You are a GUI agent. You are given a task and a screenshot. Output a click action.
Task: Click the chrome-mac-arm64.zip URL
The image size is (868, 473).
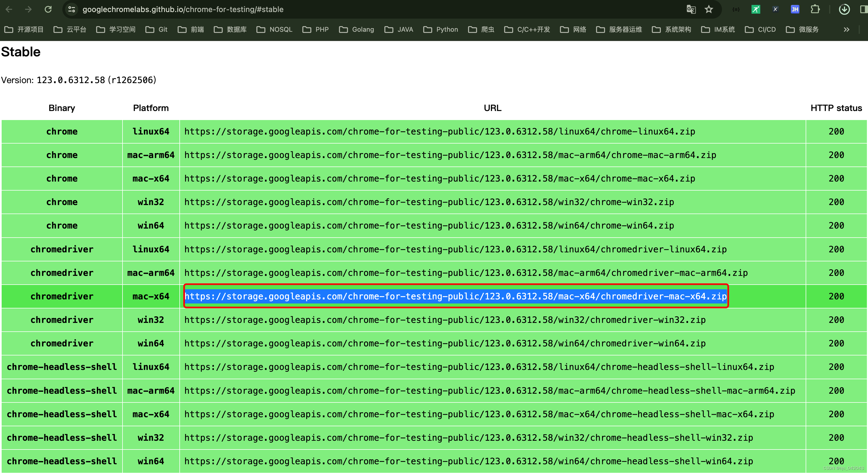[450, 155]
